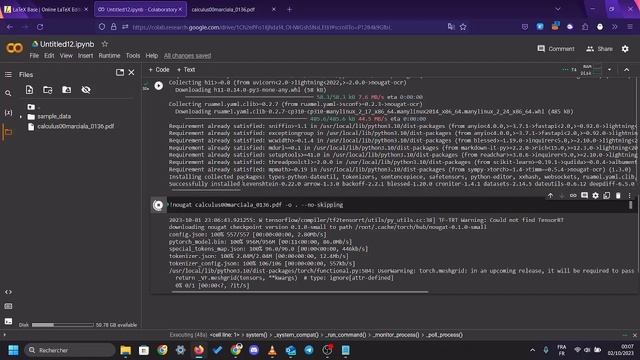Open Colab settings gear icon
The image size is (640, 360).
pyautogui.click(x=625, y=49)
